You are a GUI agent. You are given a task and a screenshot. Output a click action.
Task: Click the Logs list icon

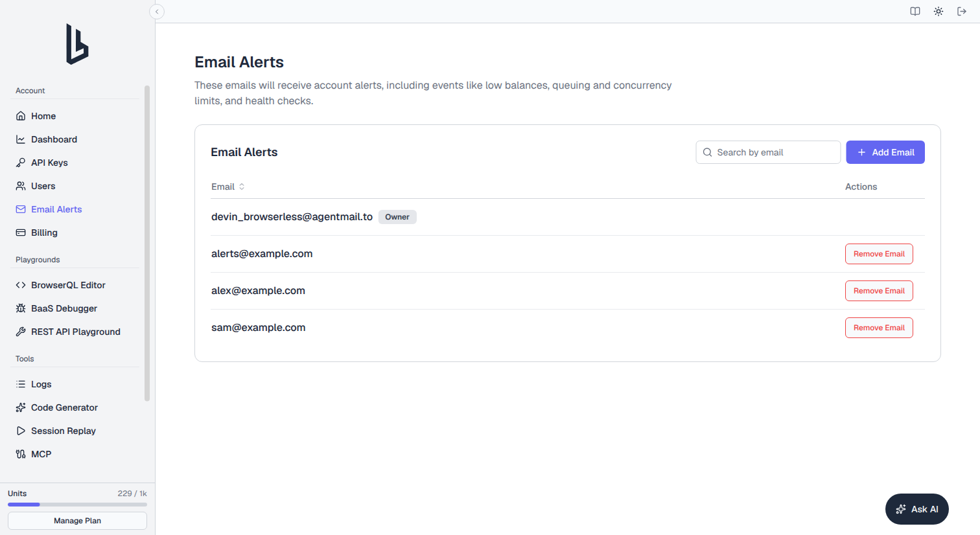(x=21, y=384)
